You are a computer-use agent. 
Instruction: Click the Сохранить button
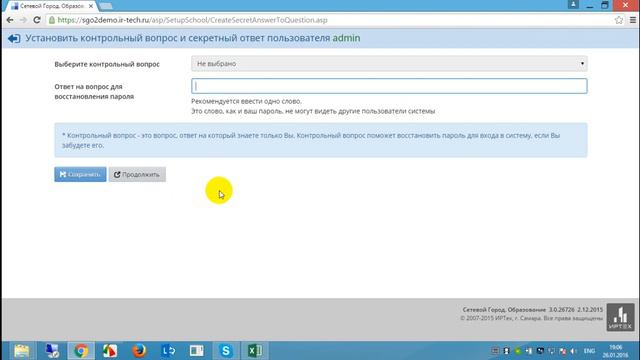click(x=80, y=174)
